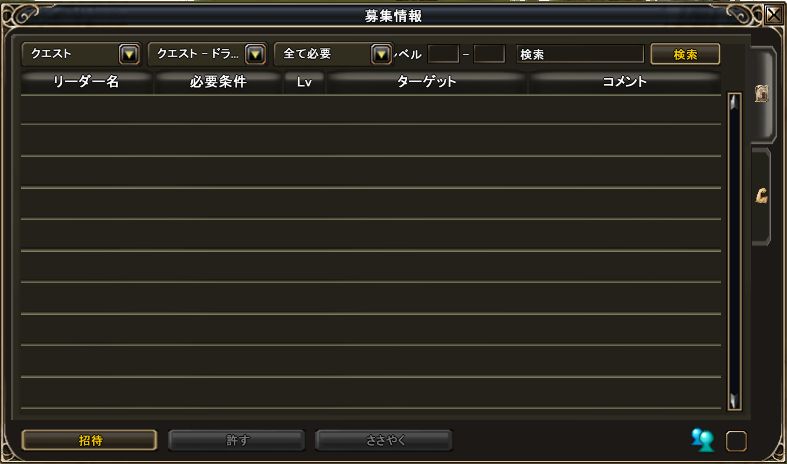Click the scrollbar down arrow of the list
This screenshot has width=787, height=464.
[734, 402]
